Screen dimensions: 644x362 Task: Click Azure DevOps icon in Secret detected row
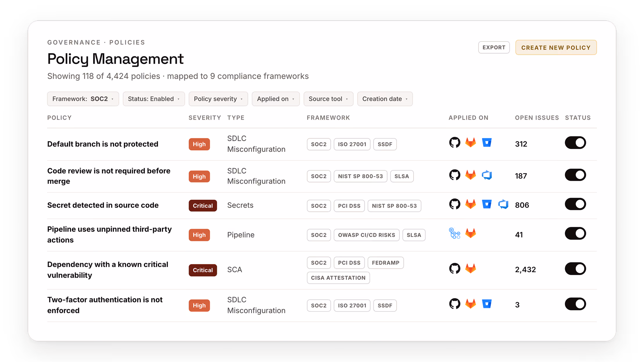(503, 204)
